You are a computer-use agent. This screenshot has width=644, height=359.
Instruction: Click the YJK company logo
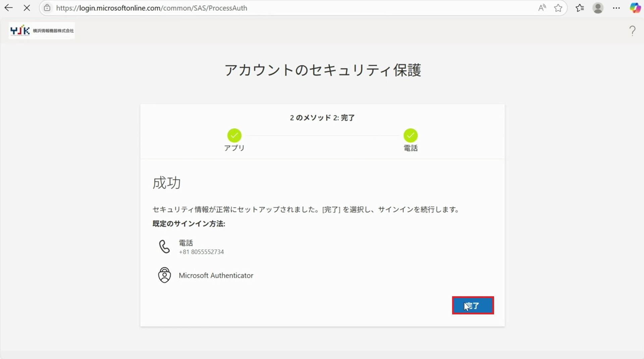click(42, 31)
